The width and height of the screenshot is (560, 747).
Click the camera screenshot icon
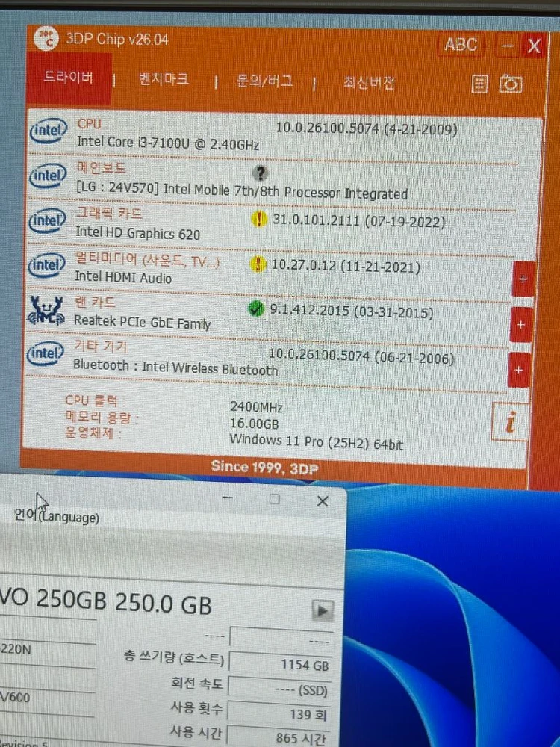[x=511, y=84]
